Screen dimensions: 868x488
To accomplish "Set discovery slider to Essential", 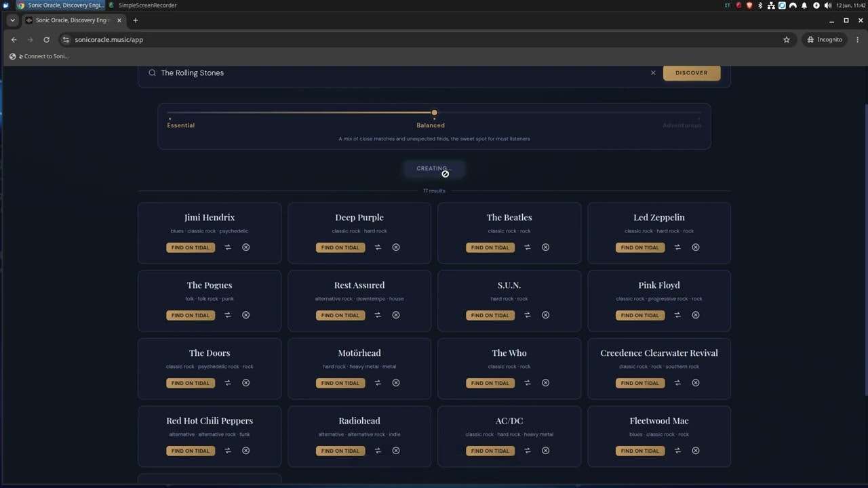I will coord(181,125).
